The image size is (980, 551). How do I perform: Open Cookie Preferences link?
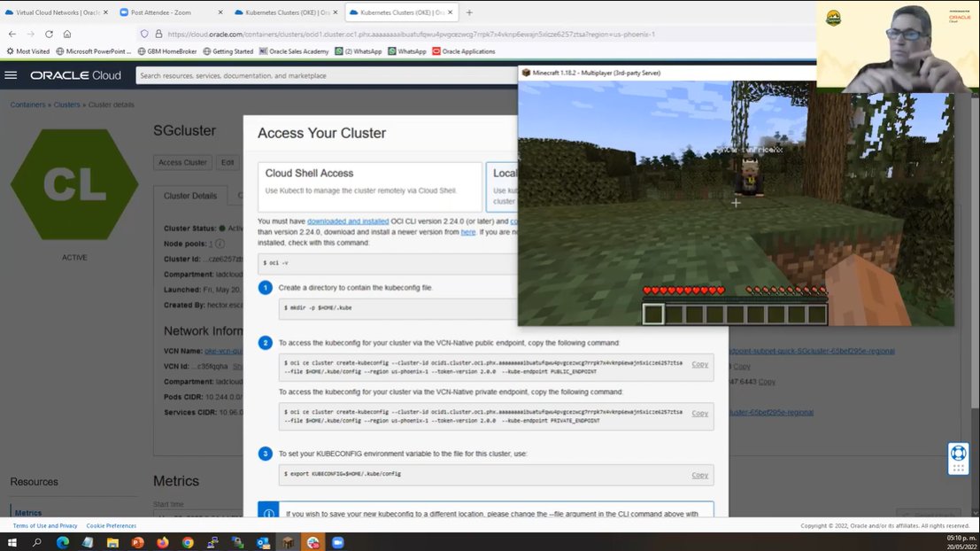click(x=112, y=525)
